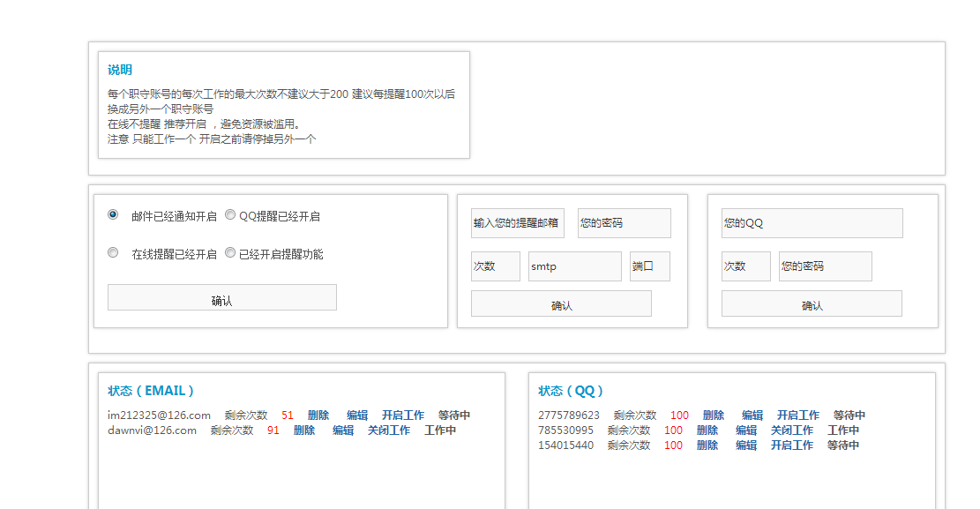Delete QQ account 2775789623
This screenshot has height=509, width=980.
coord(713,415)
